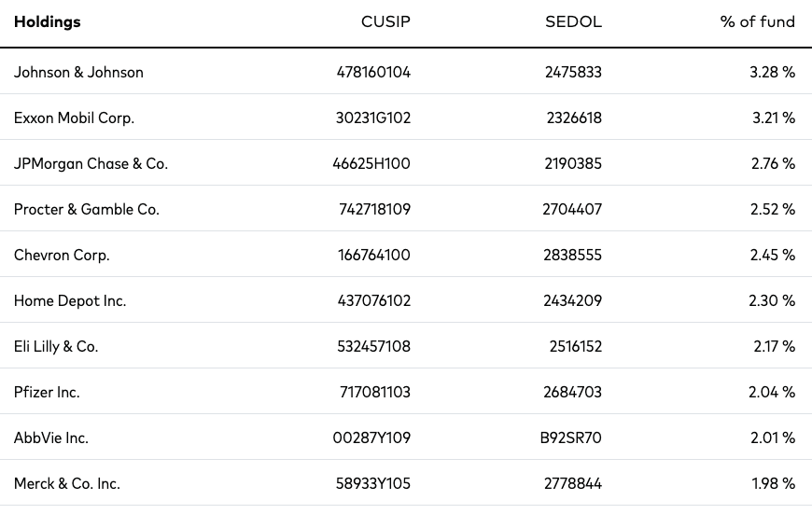Click the Holdings column header

(47, 21)
